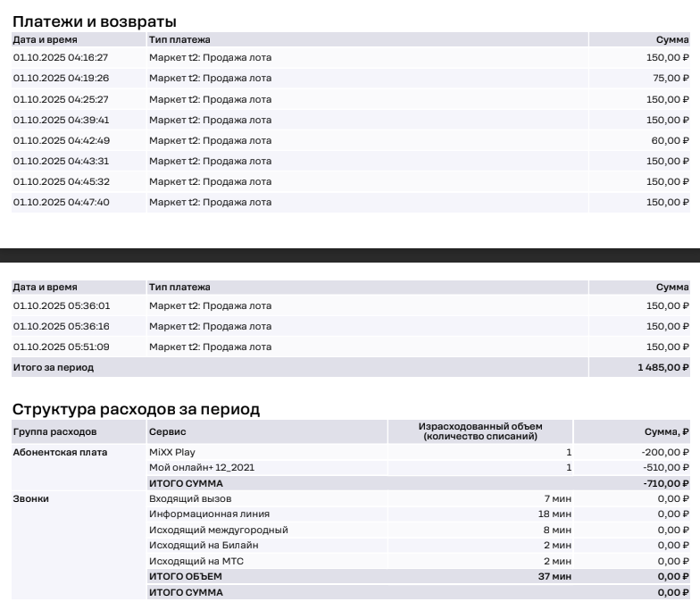Click the "Структура расходов за период" heading
Image resolution: width=700 pixels, height=610 pixels.
pyautogui.click(x=136, y=409)
